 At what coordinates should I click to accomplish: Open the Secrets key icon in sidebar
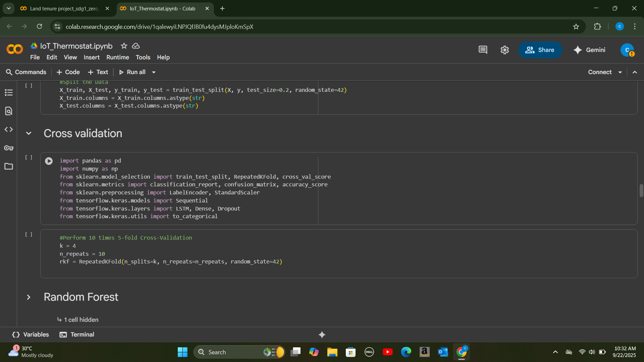(x=9, y=148)
